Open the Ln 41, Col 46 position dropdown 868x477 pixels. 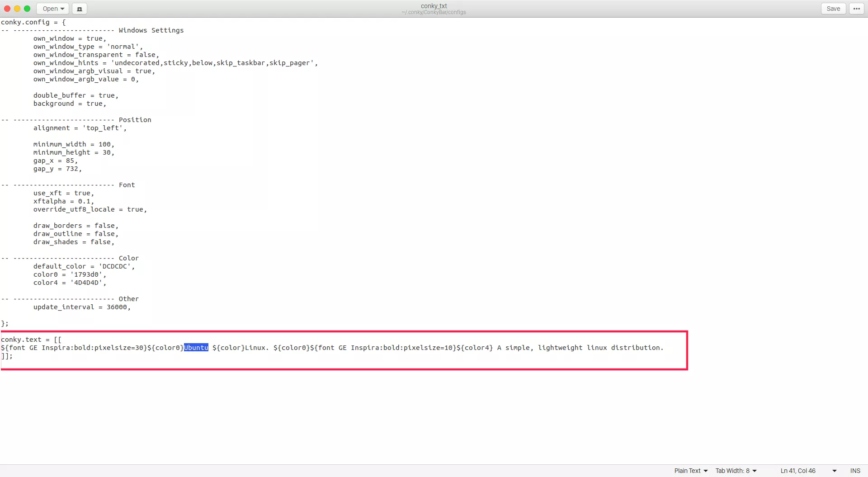click(808, 471)
